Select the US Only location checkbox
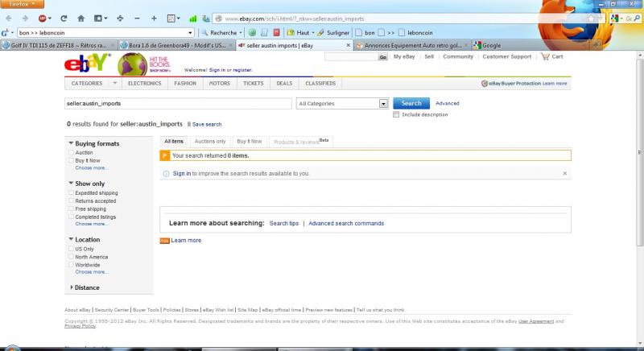 click(x=71, y=249)
